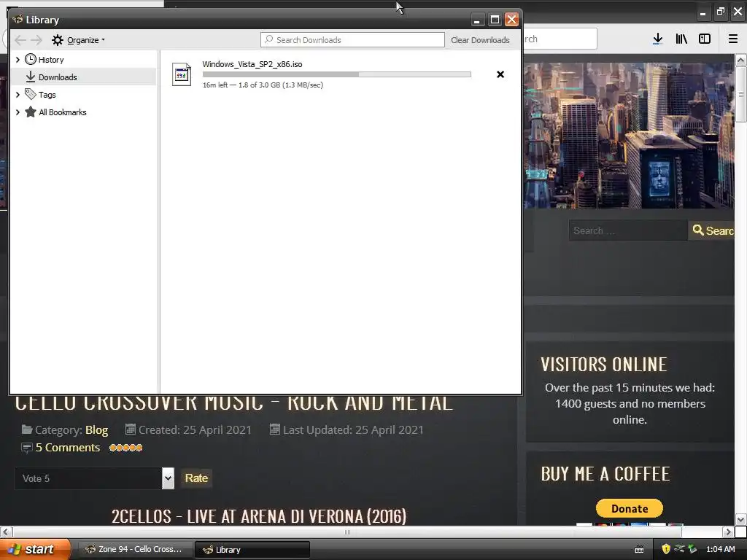
Task: Click calendar icon beside Last Updated
Action: [x=275, y=429]
